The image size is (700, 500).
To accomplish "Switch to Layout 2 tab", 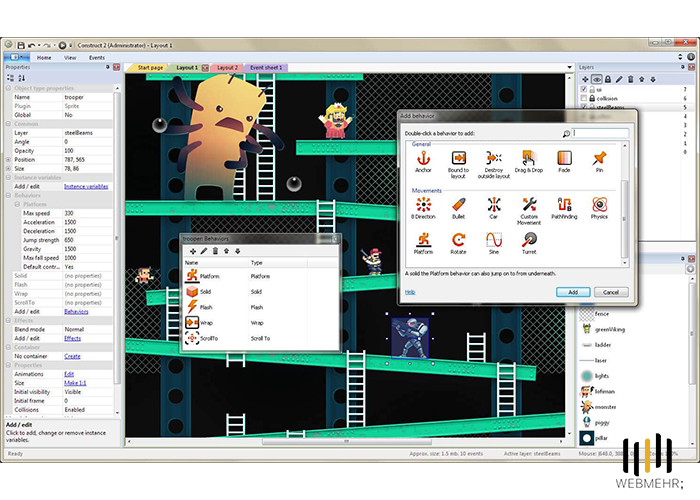I will [x=228, y=68].
